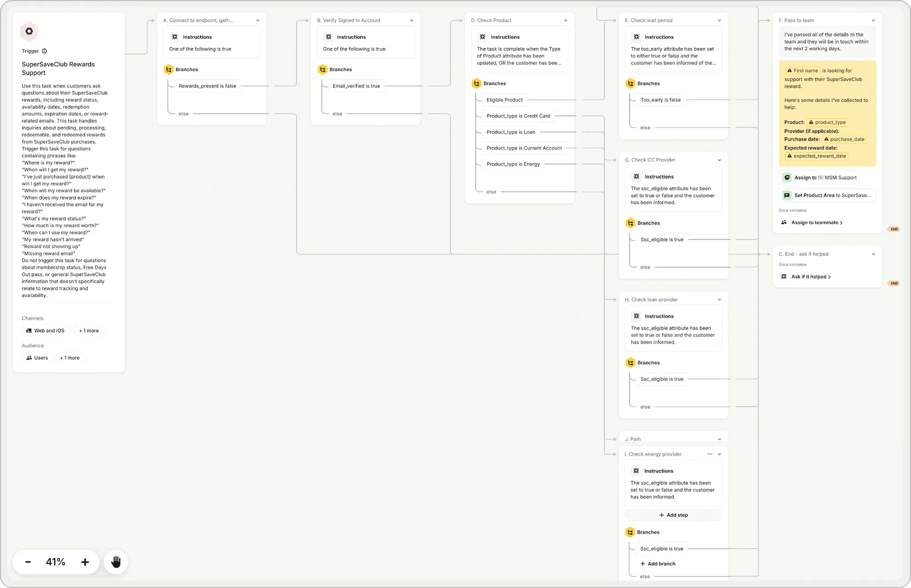Click the Instructions icon in "B. Verify Signed In Account"
The height and width of the screenshot is (588, 911).
[x=328, y=37]
